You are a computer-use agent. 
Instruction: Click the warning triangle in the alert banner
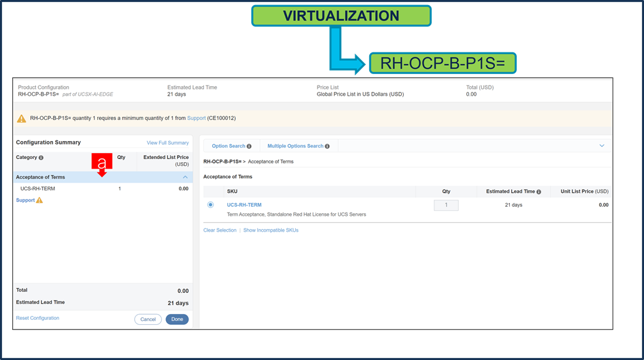tap(21, 119)
